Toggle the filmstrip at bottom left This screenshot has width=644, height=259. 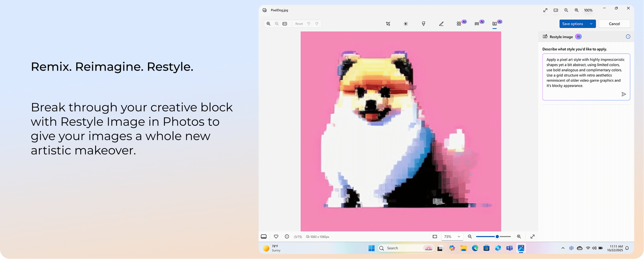(x=264, y=237)
